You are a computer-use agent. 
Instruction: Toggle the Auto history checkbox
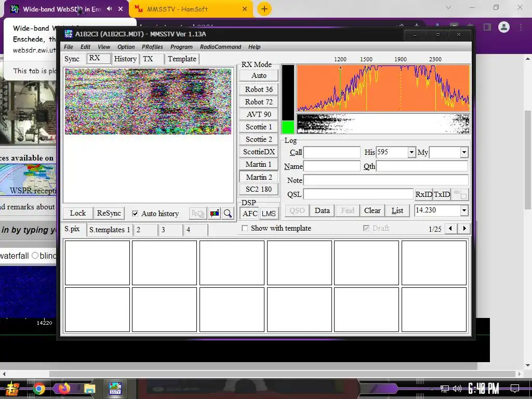(135, 214)
